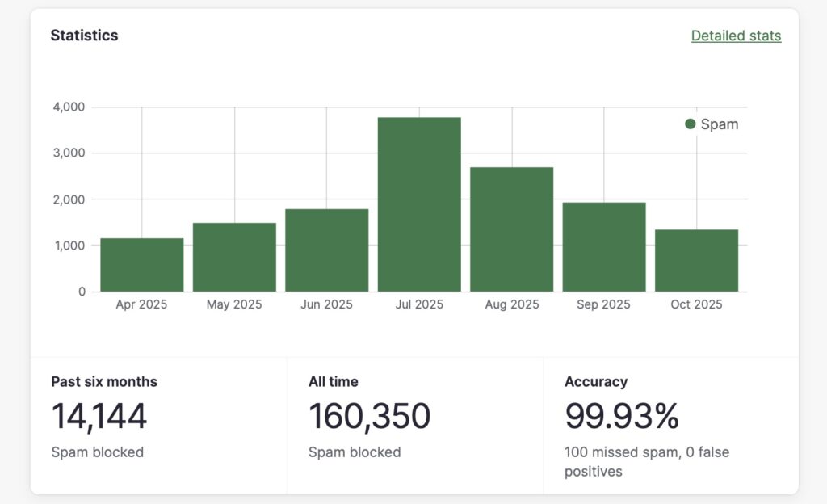Click the Jul 2025 x-axis label
Viewport: 827px width, 504px height.
[x=419, y=304]
